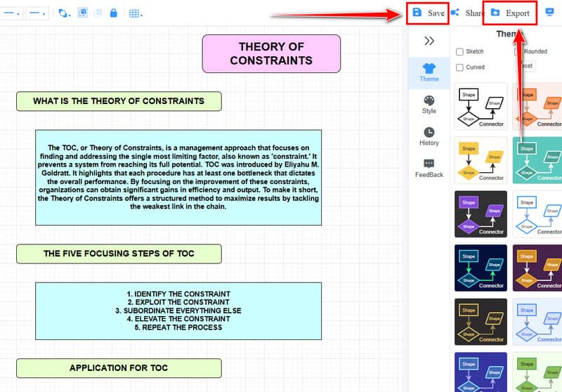This screenshot has height=392, width=562.
Task: Open the table grid dropdown
Action: 136,13
